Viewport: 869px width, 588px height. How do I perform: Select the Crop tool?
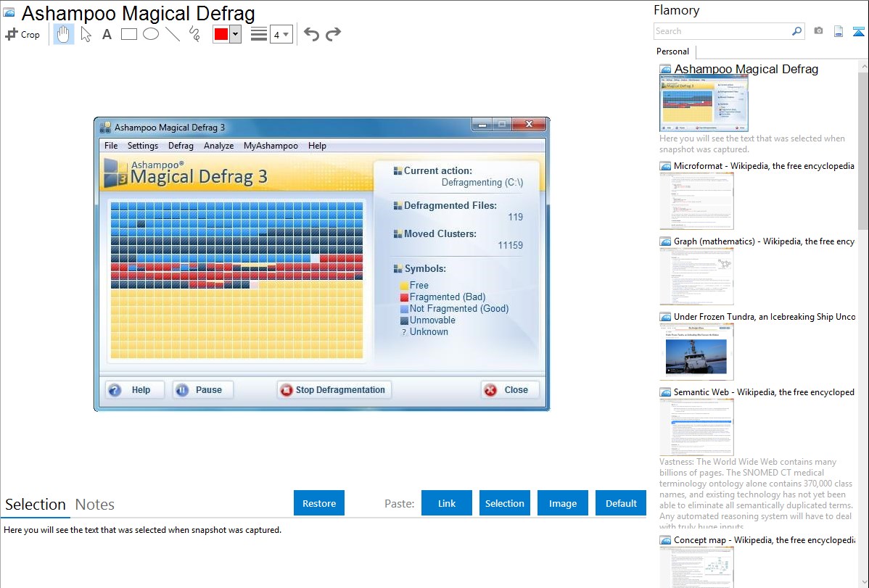22,34
